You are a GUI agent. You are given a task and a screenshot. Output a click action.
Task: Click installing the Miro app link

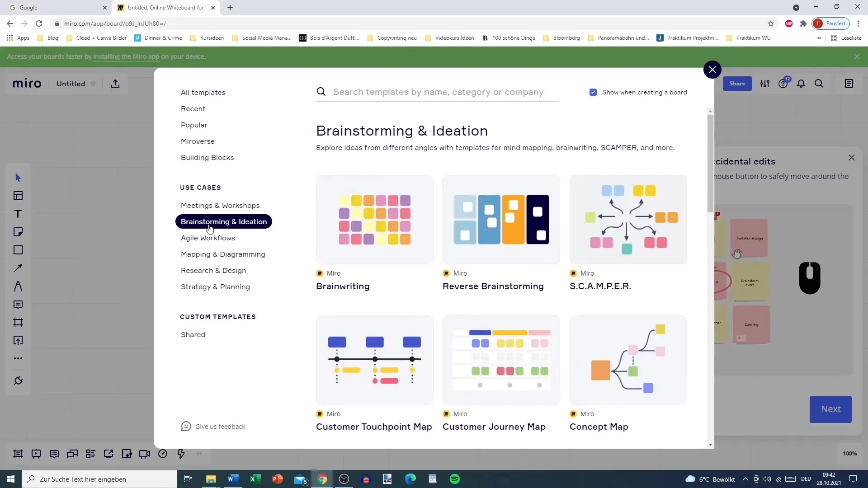126,56
